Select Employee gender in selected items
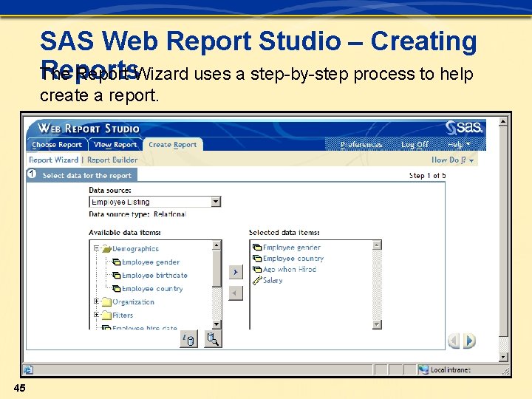The image size is (532, 399). click(292, 248)
